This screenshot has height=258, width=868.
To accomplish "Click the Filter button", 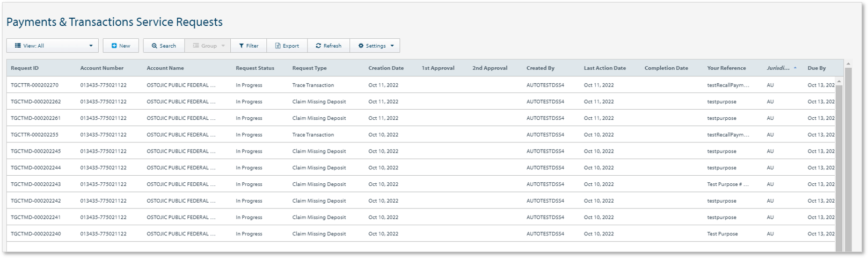I will (249, 46).
